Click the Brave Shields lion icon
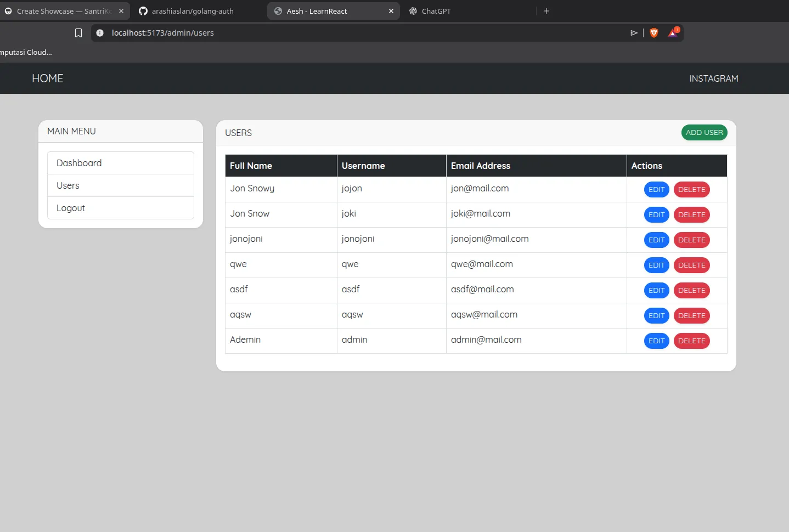Viewport: 789px width, 532px height. 654,33
